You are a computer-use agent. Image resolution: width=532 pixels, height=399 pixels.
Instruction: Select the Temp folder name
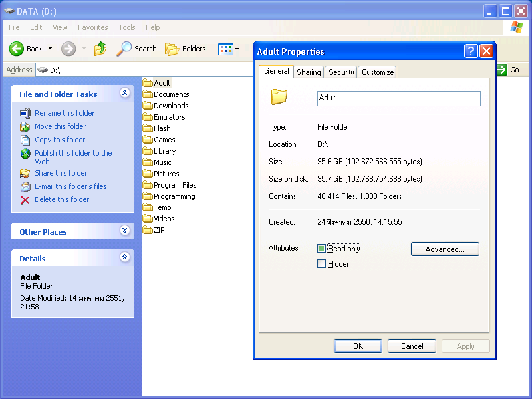[162, 207]
